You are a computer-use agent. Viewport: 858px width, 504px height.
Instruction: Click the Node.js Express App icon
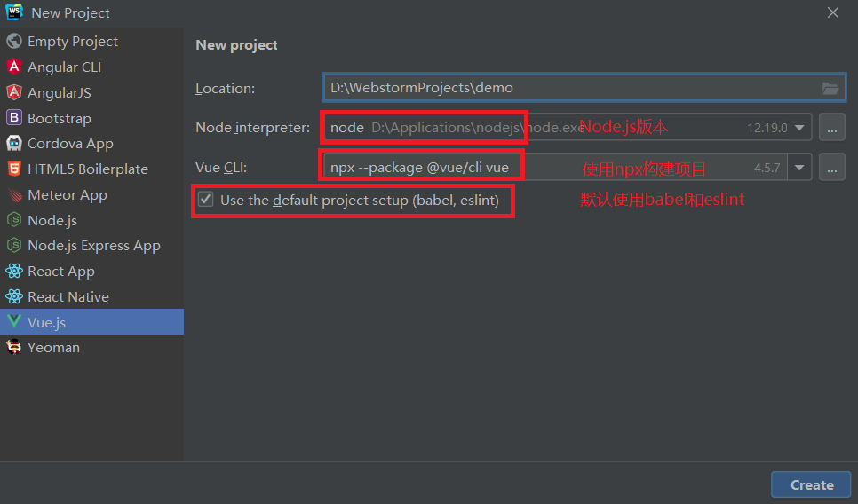[x=13, y=246]
